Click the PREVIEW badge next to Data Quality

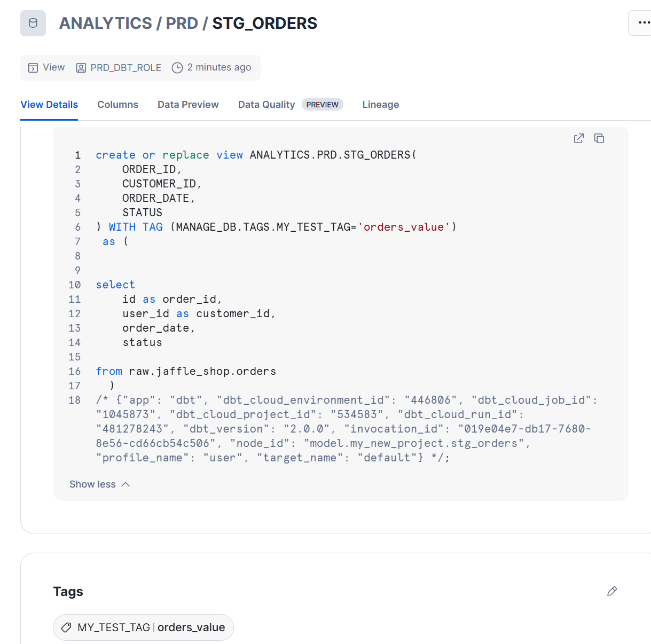tap(323, 105)
